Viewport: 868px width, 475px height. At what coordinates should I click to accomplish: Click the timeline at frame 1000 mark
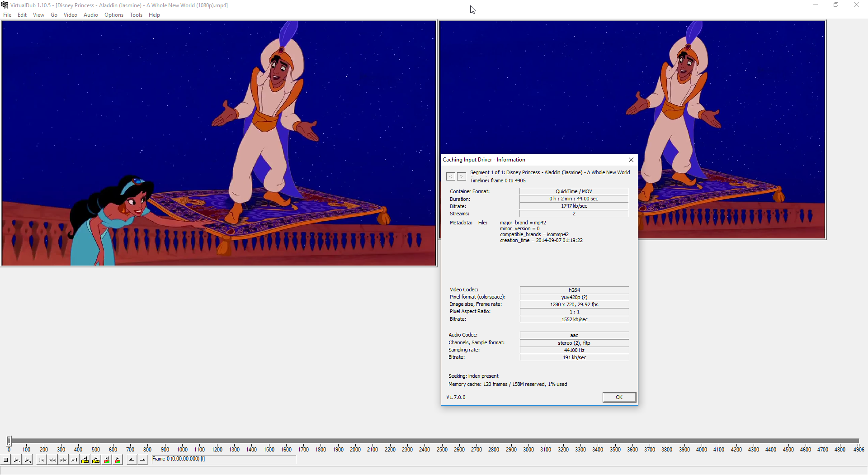(182, 449)
